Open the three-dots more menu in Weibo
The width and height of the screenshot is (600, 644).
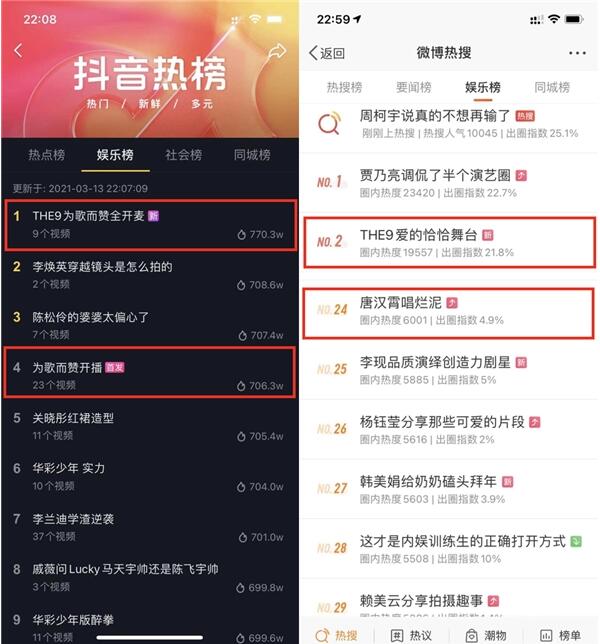click(x=577, y=53)
